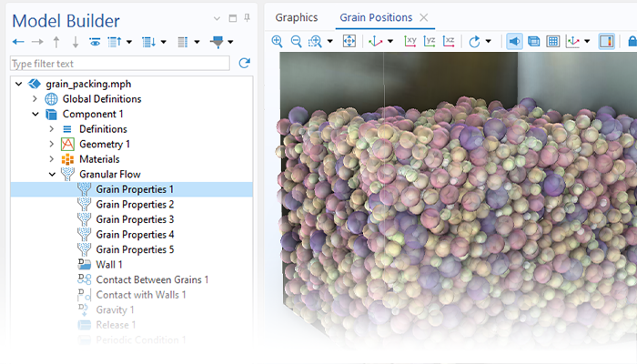Refresh the Model Builder filter

coord(244,63)
